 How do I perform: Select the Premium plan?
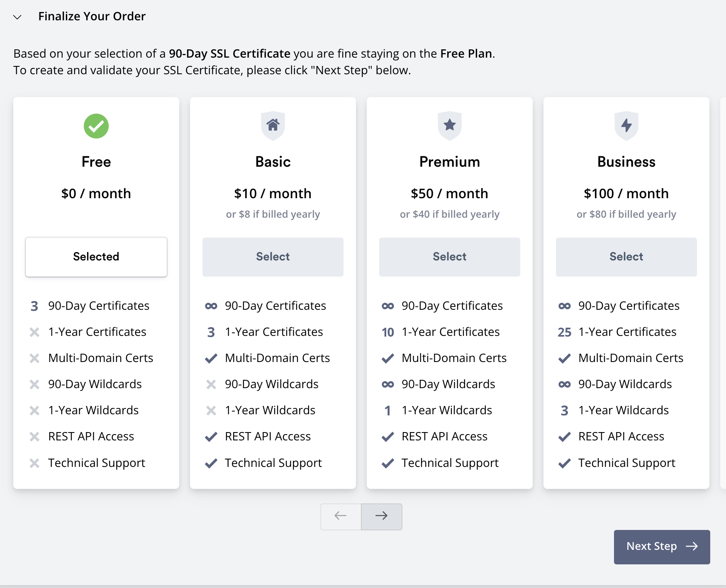[x=450, y=257]
